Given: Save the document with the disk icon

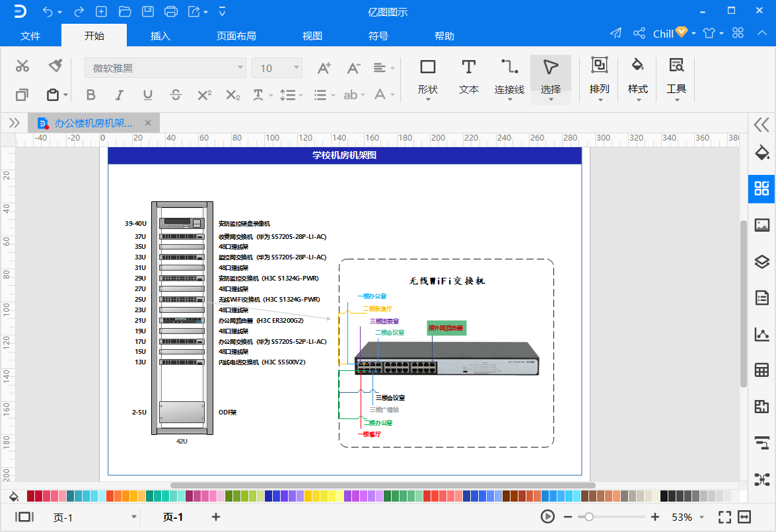Looking at the screenshot, I should pos(147,11).
